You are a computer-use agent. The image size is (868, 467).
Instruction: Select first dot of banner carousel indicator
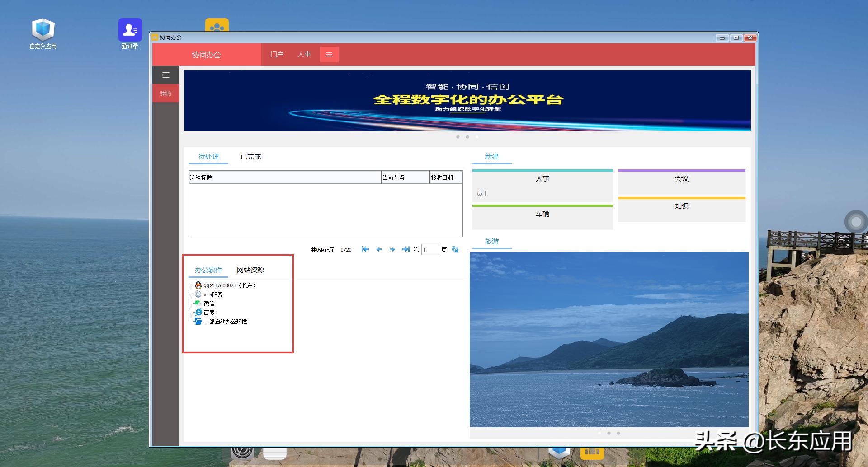[x=458, y=137]
